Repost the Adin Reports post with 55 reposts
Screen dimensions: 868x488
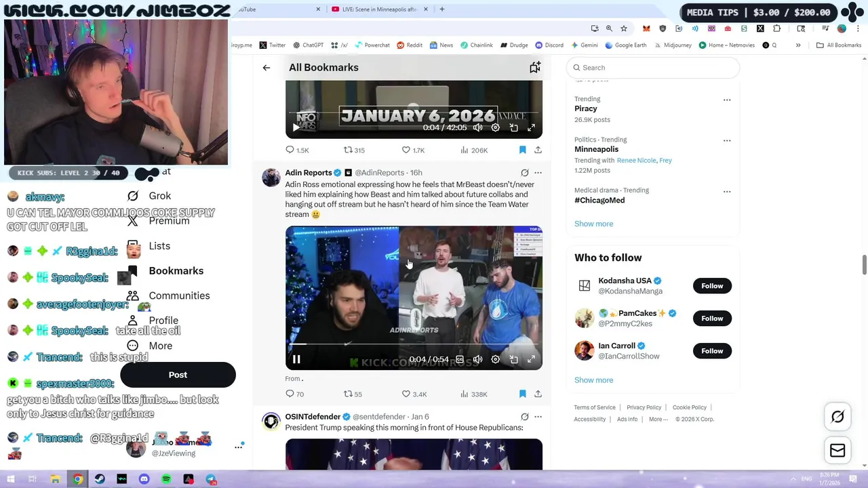click(353, 394)
